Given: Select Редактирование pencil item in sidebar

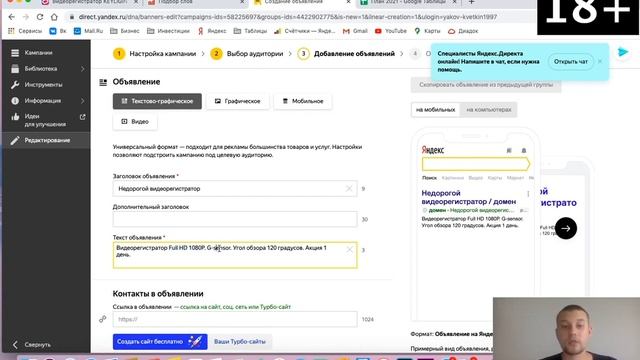Looking at the screenshot, I should (46, 140).
